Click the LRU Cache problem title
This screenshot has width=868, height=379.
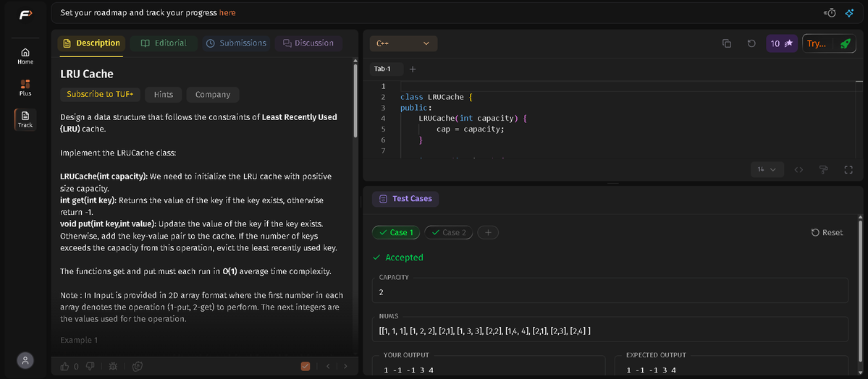(x=87, y=74)
